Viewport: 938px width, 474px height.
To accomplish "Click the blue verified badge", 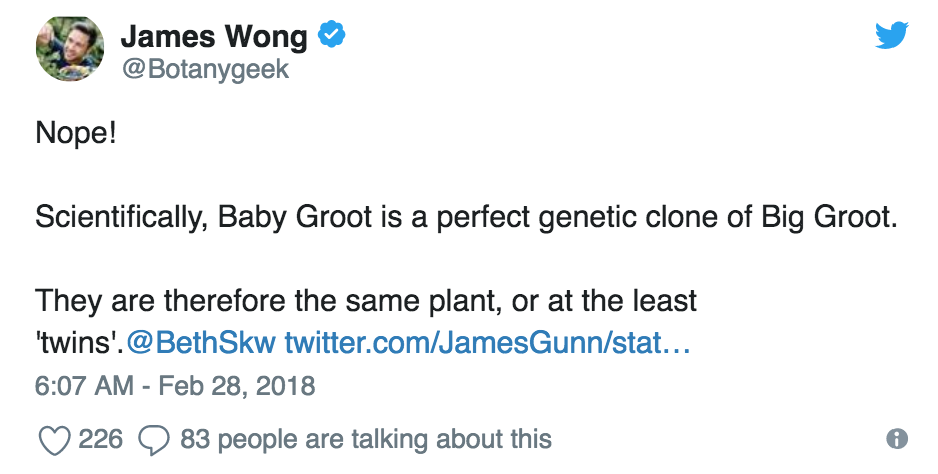I will 331,37.
